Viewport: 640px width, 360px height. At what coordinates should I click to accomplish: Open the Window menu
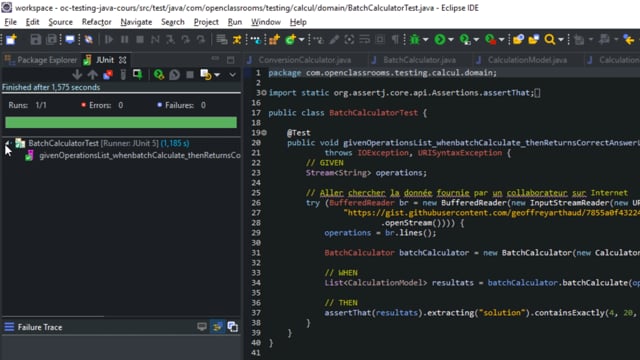(x=266, y=22)
